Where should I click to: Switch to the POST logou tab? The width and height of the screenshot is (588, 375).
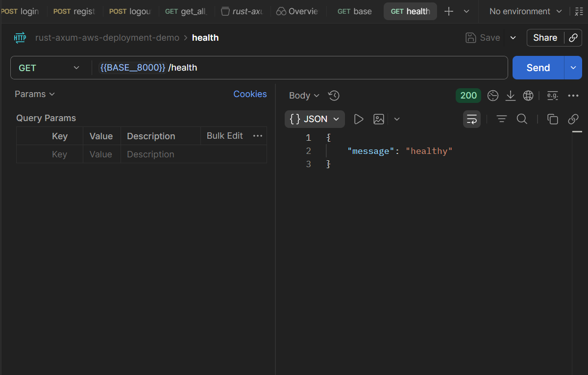point(130,11)
